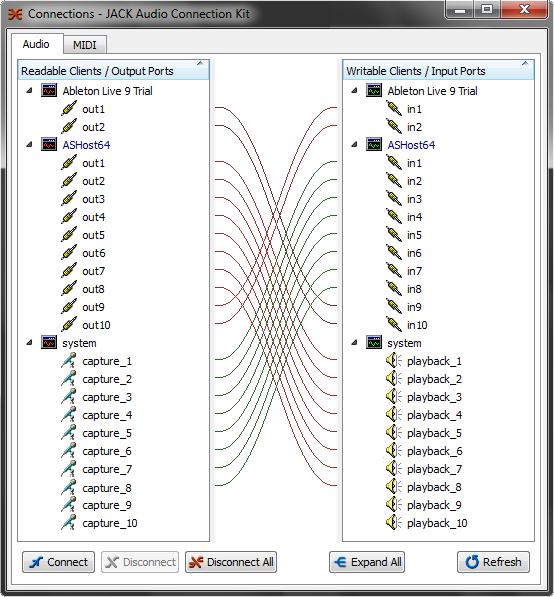
Task: Open the Audio tab
Action: tap(37, 44)
